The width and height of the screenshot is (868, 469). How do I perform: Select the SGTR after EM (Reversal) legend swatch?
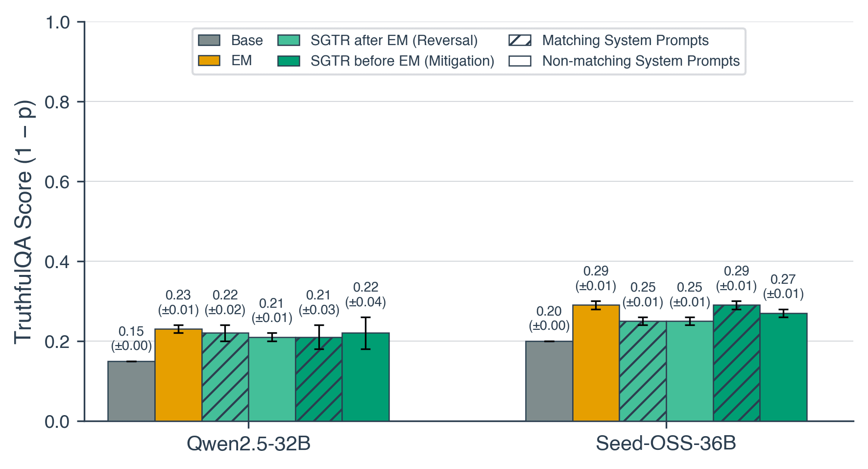[289, 40]
